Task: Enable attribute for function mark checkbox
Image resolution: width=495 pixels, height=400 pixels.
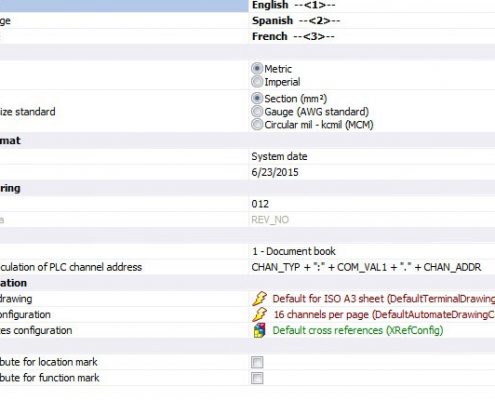Action: pos(257,378)
